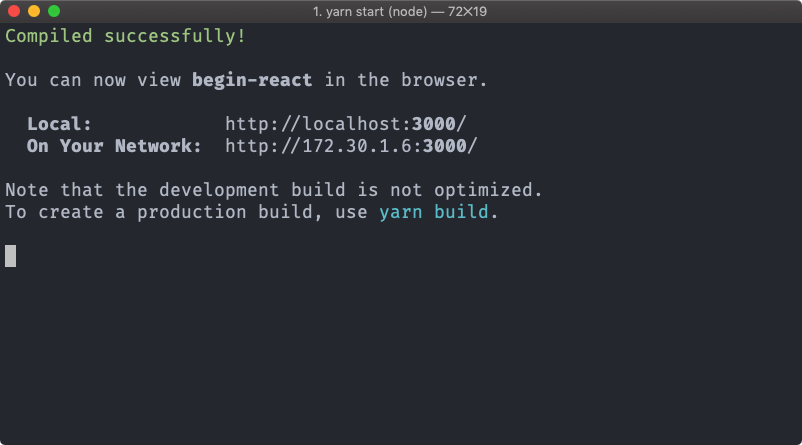Click the bold "begin-react" project name

point(252,80)
